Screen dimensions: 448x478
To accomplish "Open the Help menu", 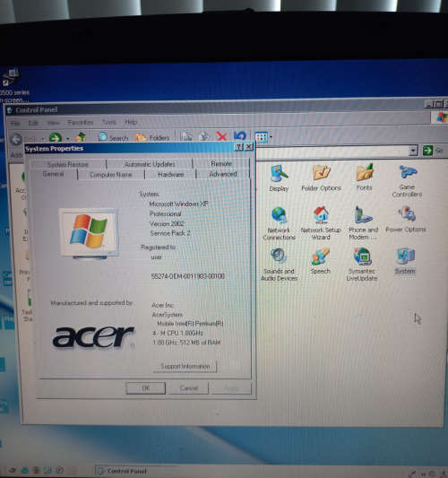I will click(x=131, y=122).
